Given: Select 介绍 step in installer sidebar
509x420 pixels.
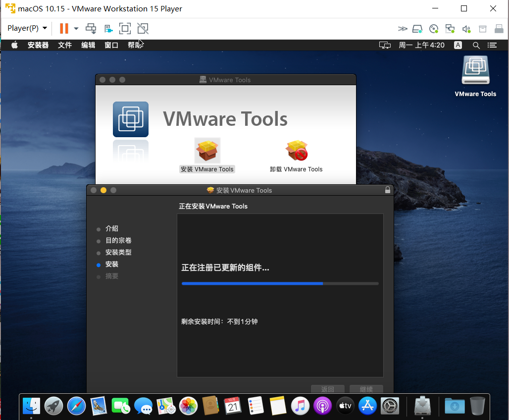Looking at the screenshot, I should pos(112,229).
